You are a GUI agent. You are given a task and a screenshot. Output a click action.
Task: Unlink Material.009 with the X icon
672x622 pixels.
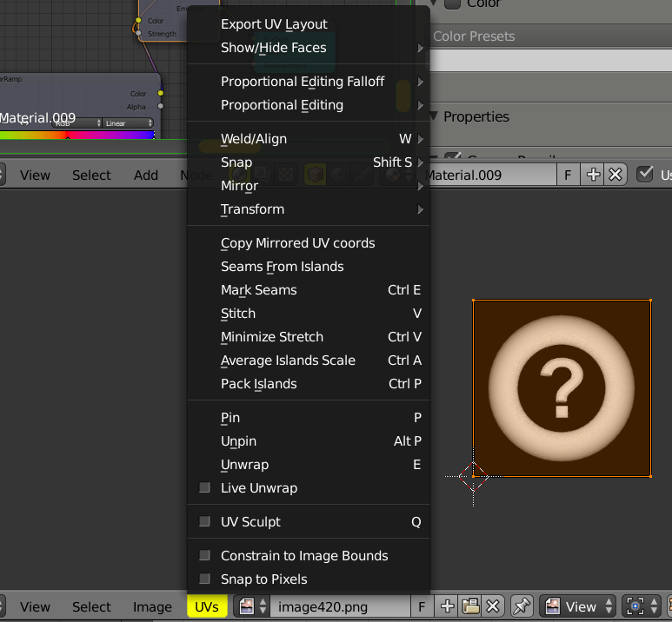[615, 175]
